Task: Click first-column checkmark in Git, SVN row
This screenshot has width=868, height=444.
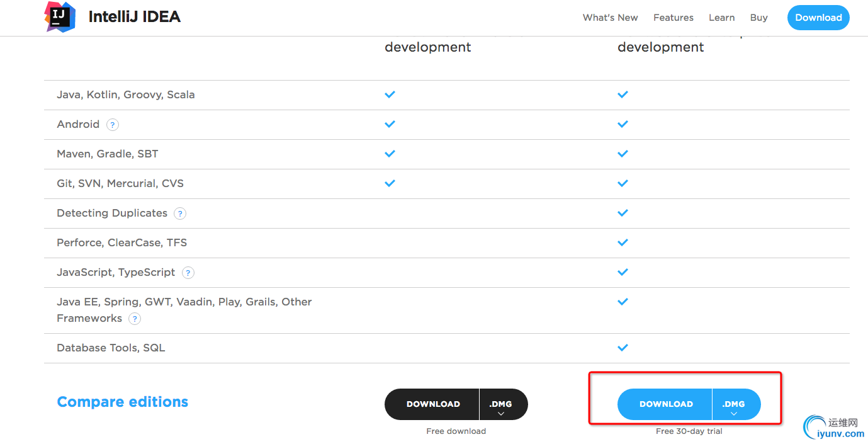Action: point(390,183)
